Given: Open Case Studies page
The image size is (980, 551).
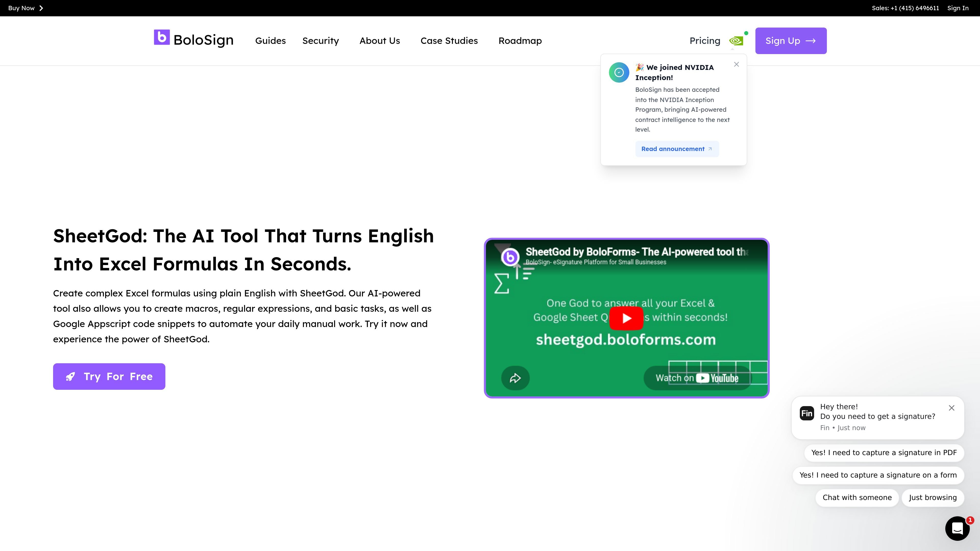Looking at the screenshot, I should coord(449,41).
